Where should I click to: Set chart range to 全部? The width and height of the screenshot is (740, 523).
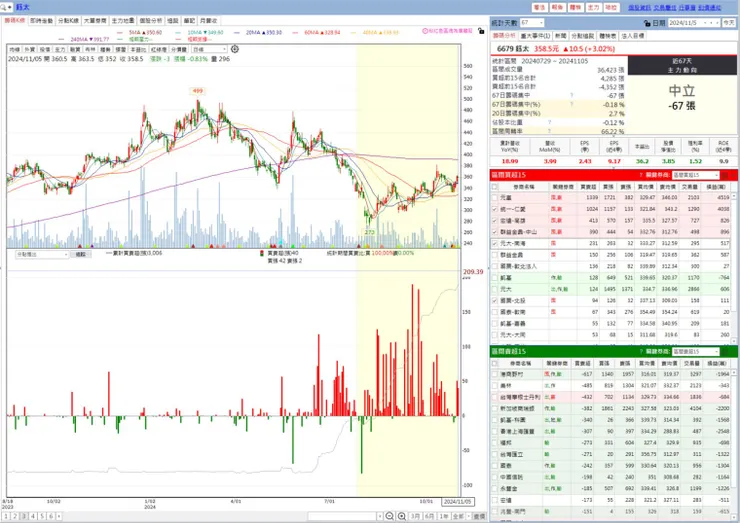[458, 516]
